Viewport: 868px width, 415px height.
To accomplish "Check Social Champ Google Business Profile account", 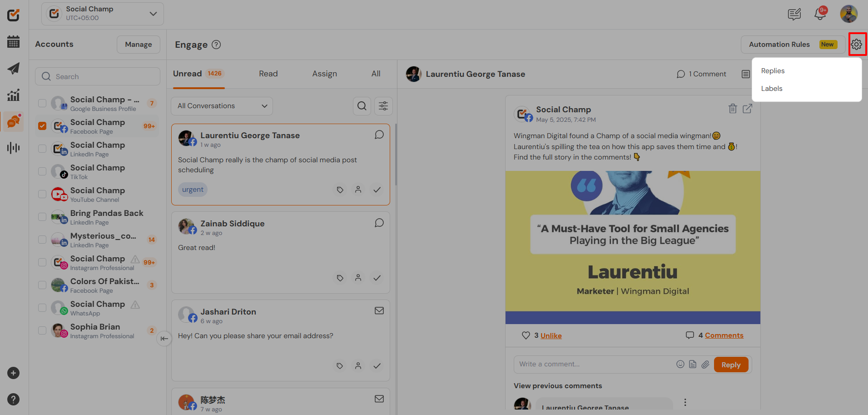I will click(42, 103).
